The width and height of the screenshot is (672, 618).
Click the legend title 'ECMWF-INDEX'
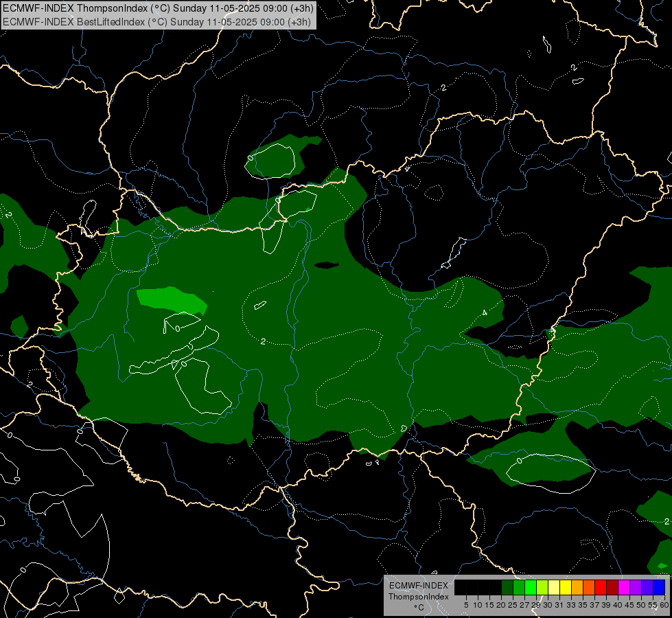pyautogui.click(x=419, y=586)
